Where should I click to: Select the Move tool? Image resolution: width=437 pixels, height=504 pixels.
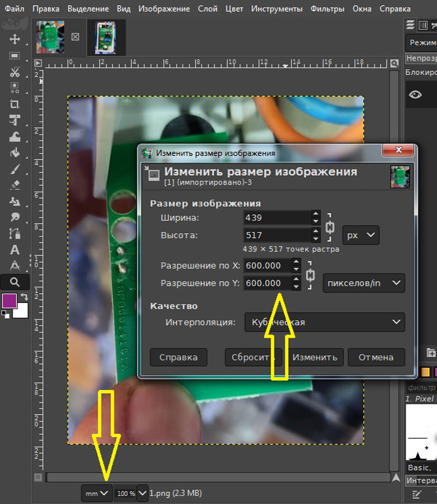pyautogui.click(x=15, y=39)
